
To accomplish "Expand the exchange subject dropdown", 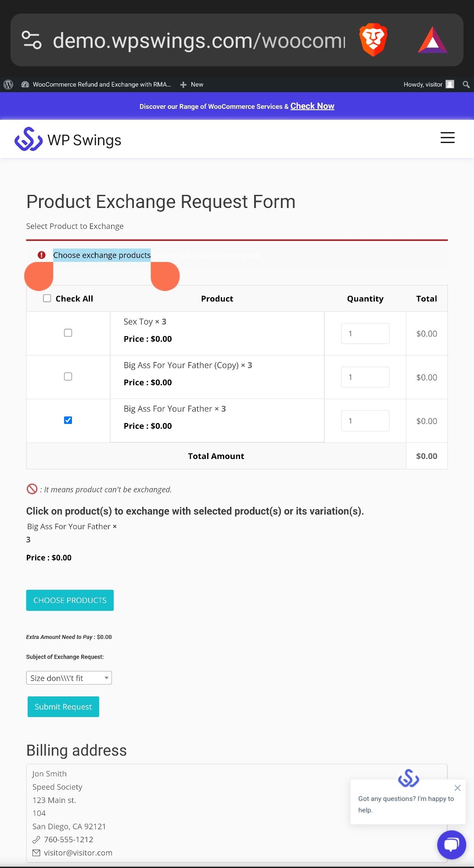I will [69, 678].
